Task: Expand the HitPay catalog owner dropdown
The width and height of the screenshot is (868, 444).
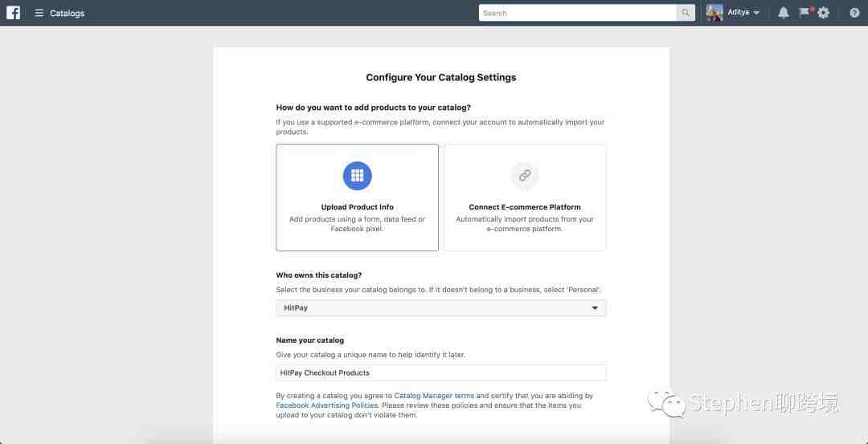Action: click(x=441, y=308)
